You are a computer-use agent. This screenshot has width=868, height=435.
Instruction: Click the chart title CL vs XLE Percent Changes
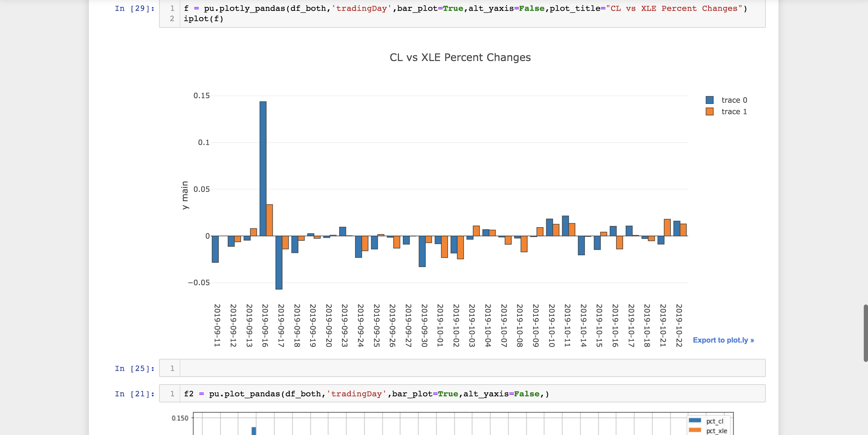click(x=460, y=58)
